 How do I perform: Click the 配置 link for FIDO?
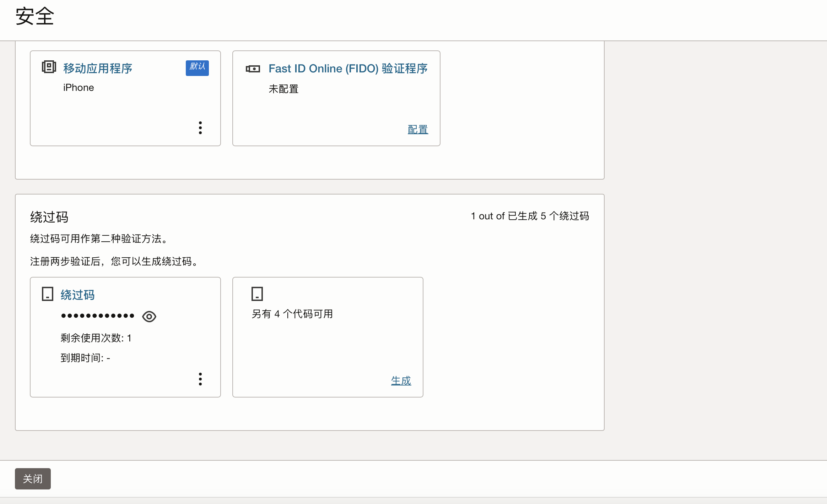coord(418,130)
